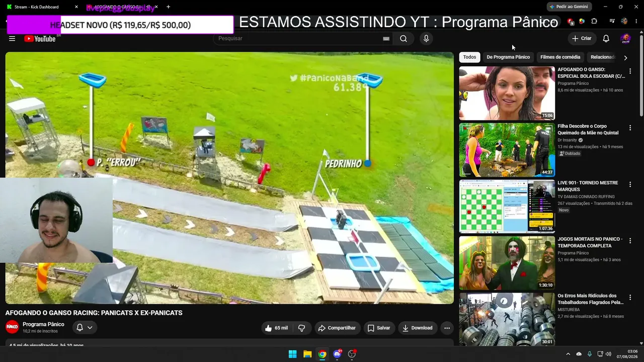Open the Windows Start menu
The height and width of the screenshot is (362, 644).
[x=292, y=354]
